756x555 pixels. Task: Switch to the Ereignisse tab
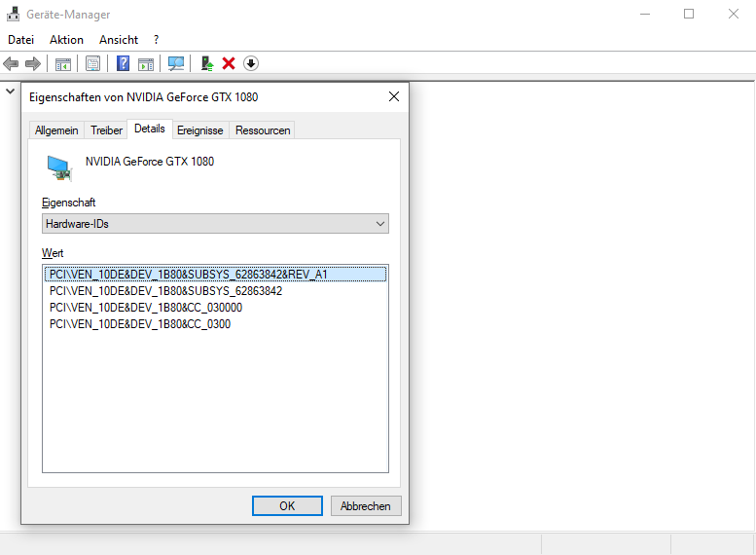(200, 130)
